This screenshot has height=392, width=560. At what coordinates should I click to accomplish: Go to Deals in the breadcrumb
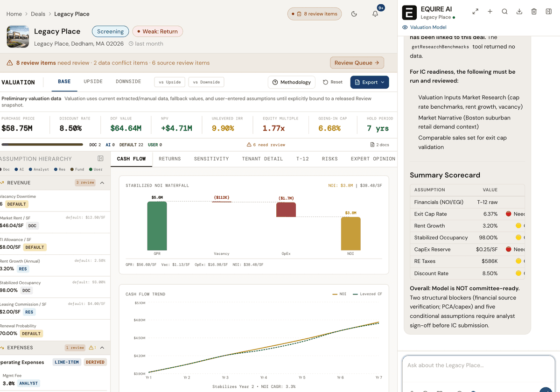click(x=38, y=14)
